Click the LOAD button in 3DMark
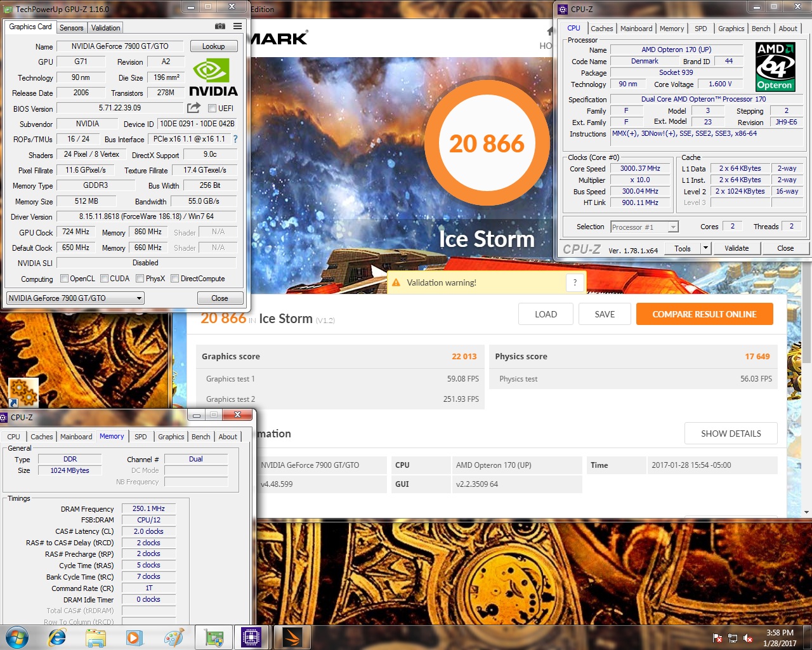The width and height of the screenshot is (812, 650). point(546,314)
